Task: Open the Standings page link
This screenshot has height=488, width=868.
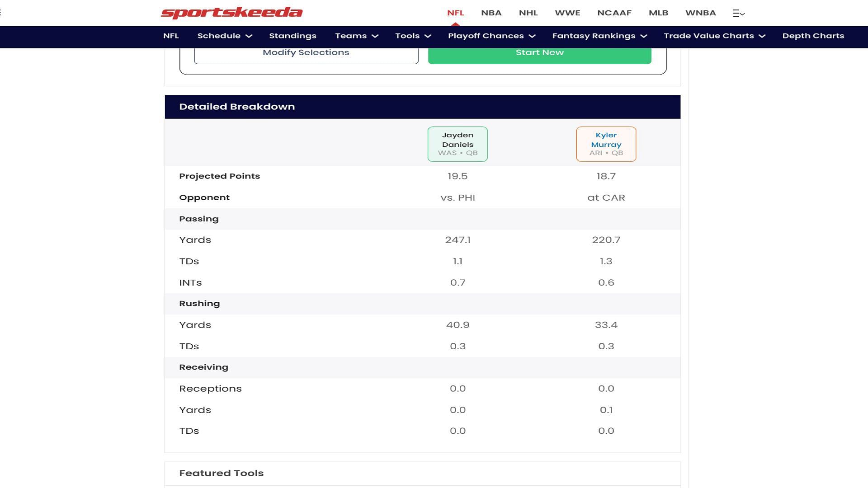Action: [292, 36]
